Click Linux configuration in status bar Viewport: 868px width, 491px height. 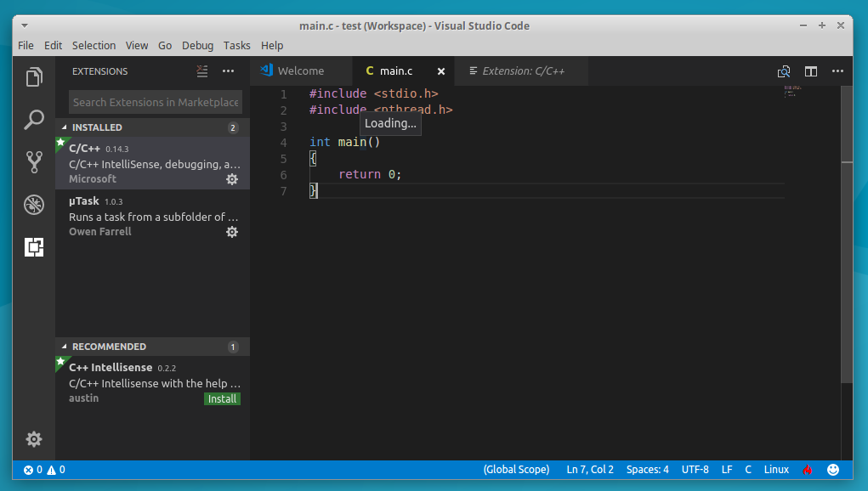point(777,470)
